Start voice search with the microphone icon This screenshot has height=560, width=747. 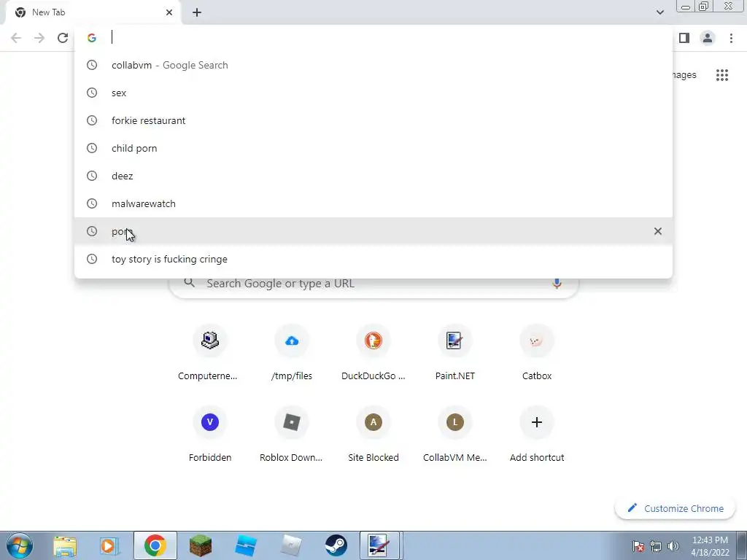point(557,284)
